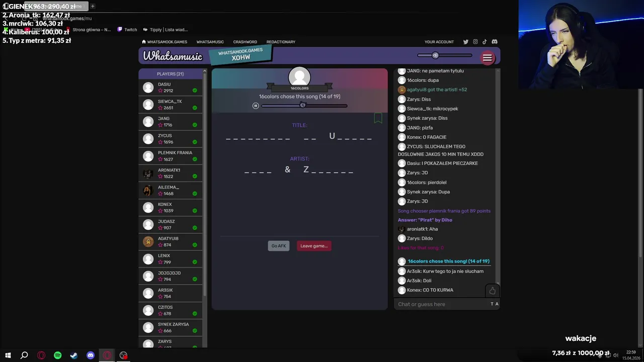Open Steam from the taskbar
Screen dimensions: 644x362
click(x=74, y=355)
